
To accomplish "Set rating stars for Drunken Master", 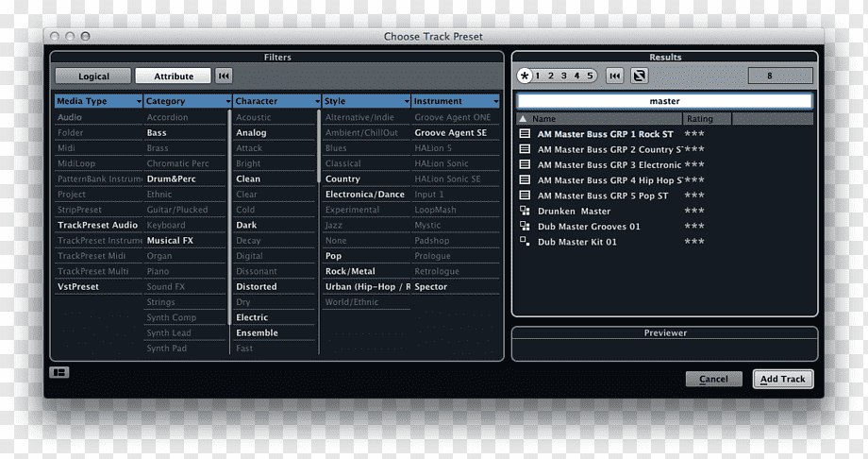I will [x=694, y=212].
